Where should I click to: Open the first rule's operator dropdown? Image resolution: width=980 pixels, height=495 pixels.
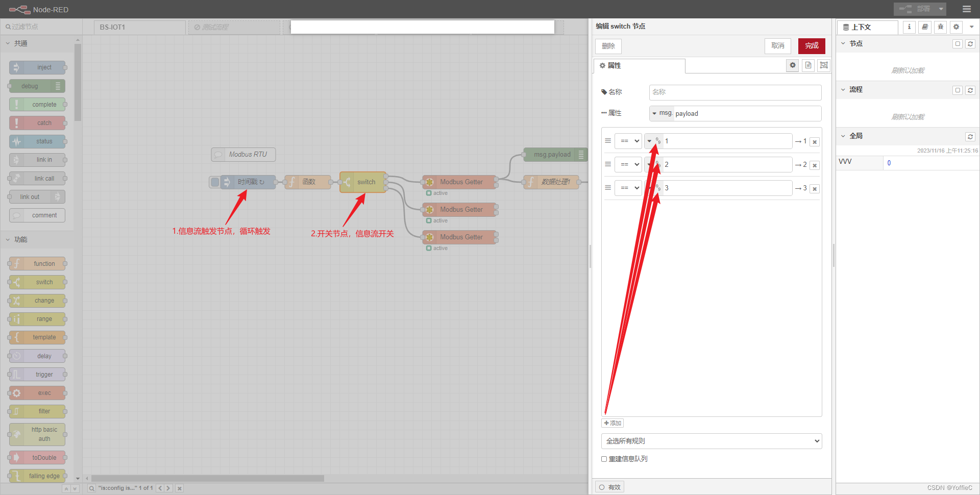tap(628, 141)
